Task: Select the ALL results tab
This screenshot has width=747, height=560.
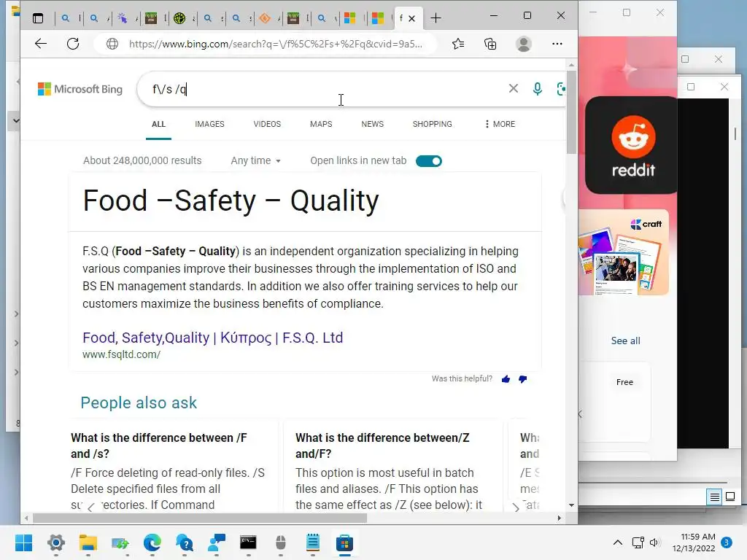Action: [158, 124]
